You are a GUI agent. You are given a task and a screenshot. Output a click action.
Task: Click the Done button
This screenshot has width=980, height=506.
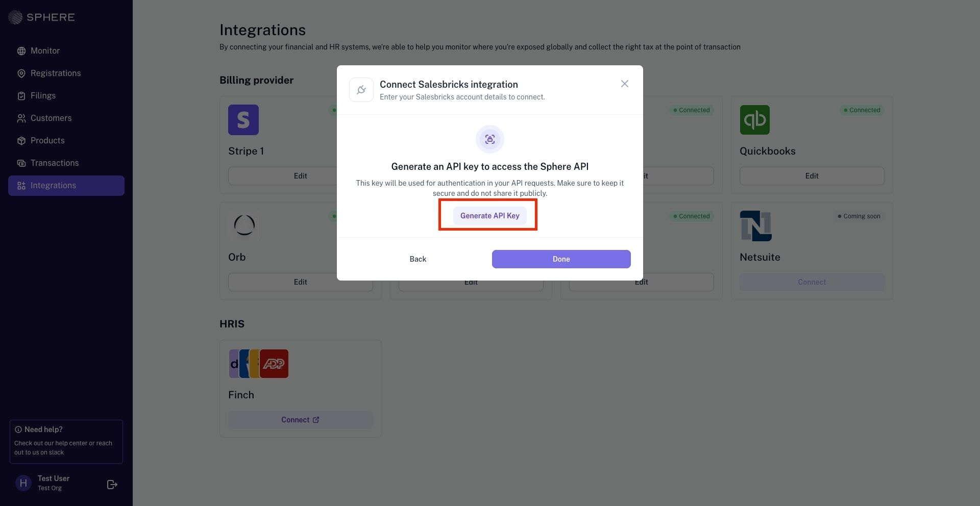point(561,259)
